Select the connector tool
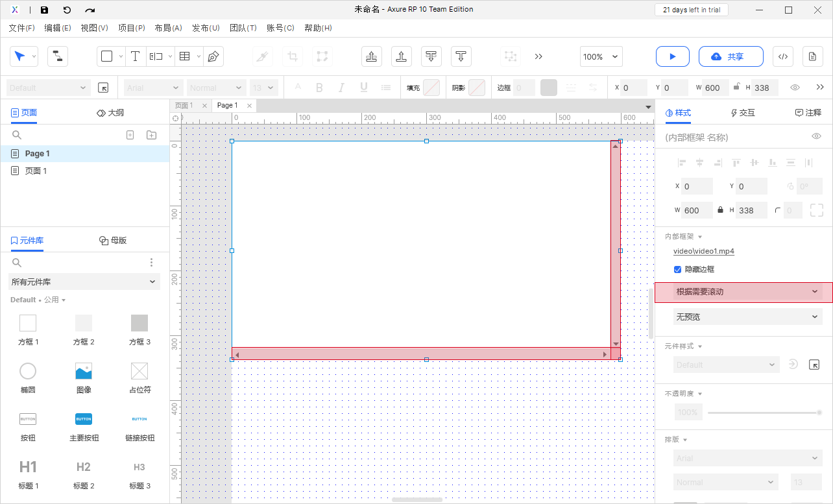The height and width of the screenshot is (504, 833). click(58, 56)
